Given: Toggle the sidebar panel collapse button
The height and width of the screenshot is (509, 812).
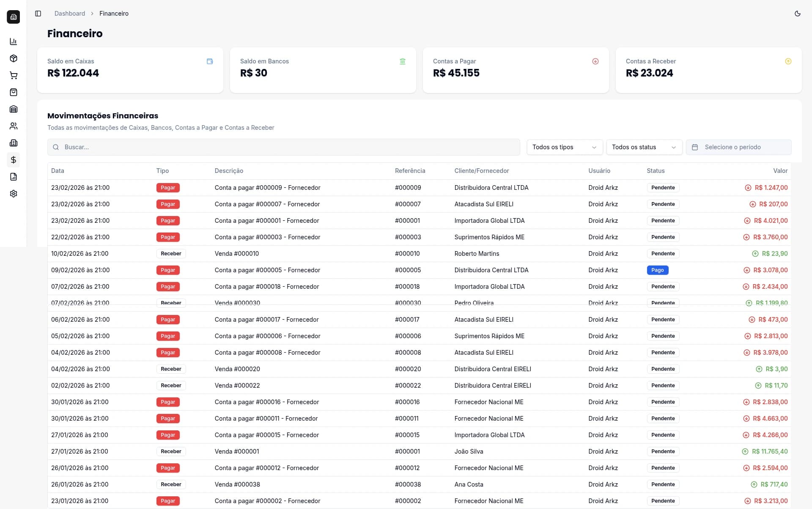Looking at the screenshot, I should tap(38, 14).
